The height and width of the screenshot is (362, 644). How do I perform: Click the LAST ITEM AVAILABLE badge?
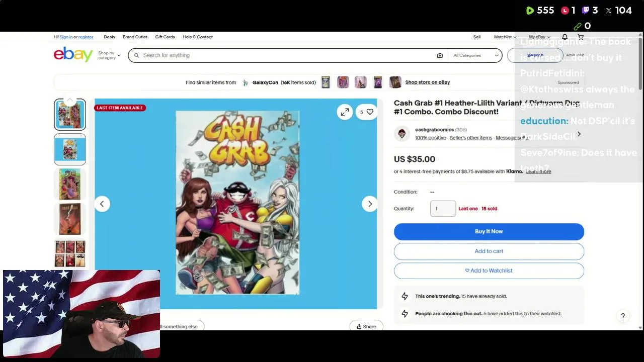(120, 108)
